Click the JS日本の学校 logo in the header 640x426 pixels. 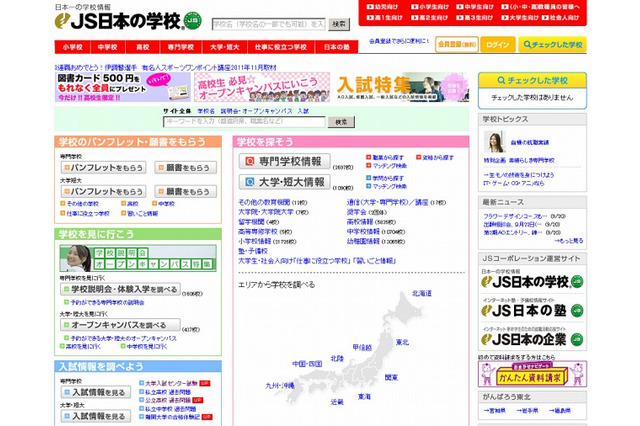[x=128, y=20]
